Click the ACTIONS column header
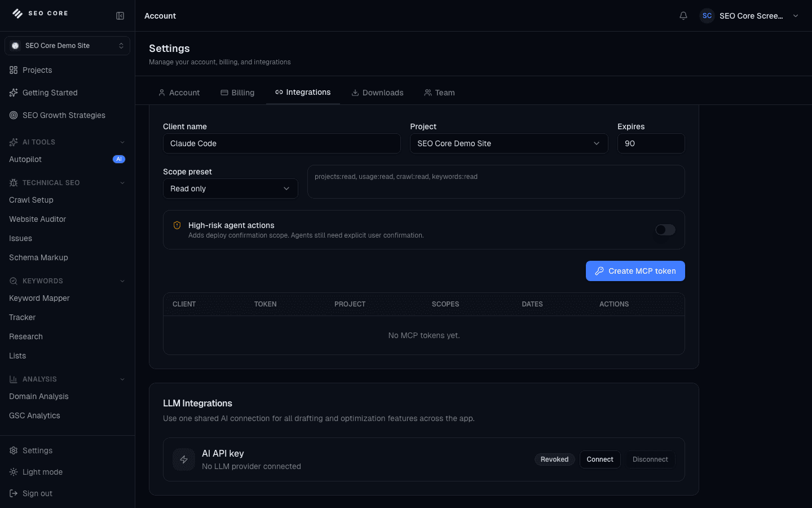The width and height of the screenshot is (812, 508). 614,304
